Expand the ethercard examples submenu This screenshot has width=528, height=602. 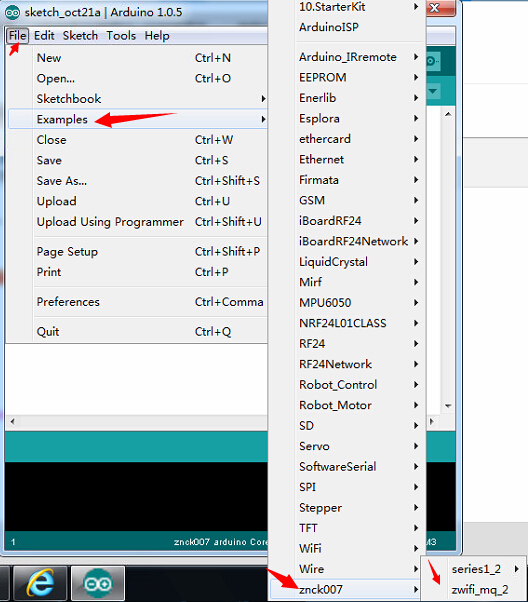347,139
